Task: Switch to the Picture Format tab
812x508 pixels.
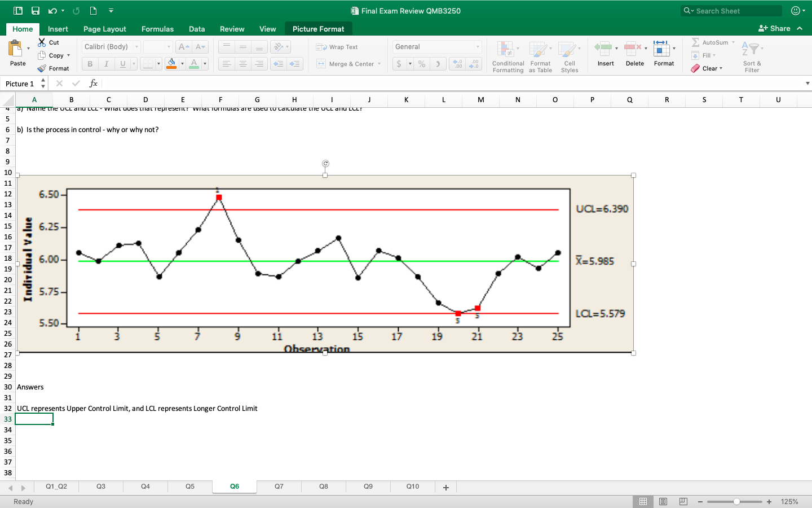Action: point(319,28)
